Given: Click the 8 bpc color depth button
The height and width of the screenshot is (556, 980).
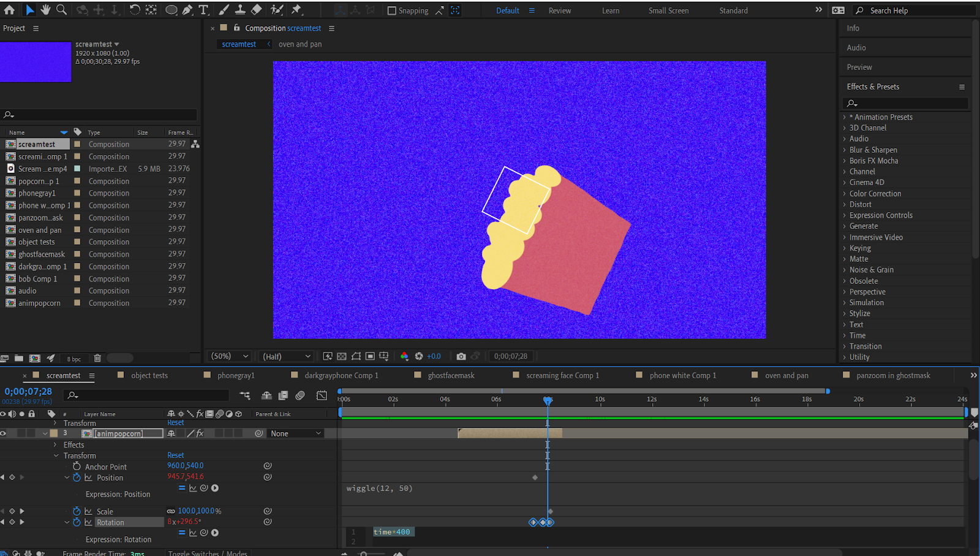Looking at the screenshot, I should 74,359.
